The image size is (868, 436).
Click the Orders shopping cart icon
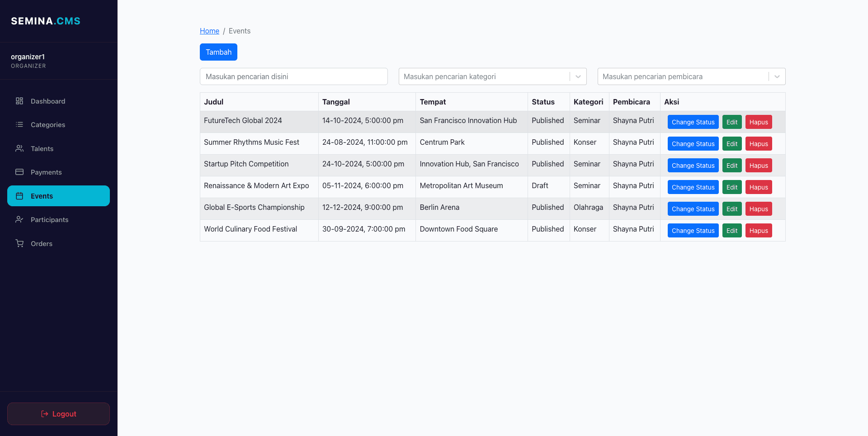pos(19,243)
